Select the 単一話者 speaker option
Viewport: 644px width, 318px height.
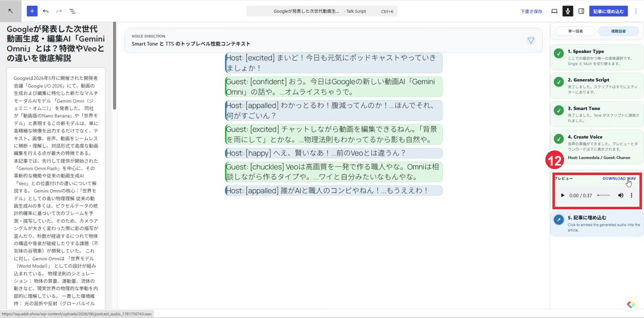pyautogui.click(x=575, y=31)
